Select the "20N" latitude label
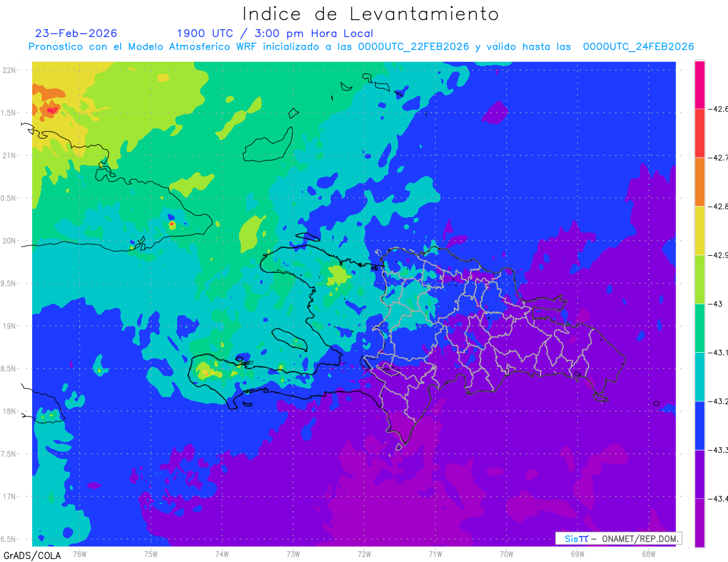The image size is (728, 562). 10,241
